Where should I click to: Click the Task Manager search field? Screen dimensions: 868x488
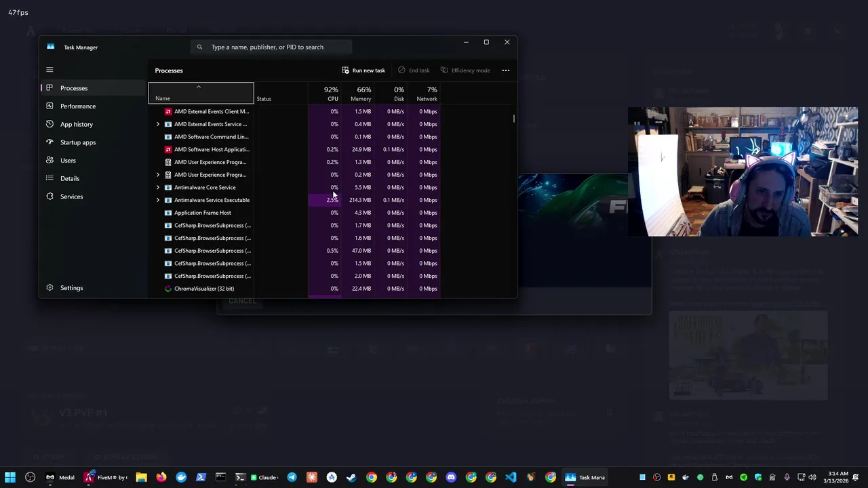coord(271,47)
